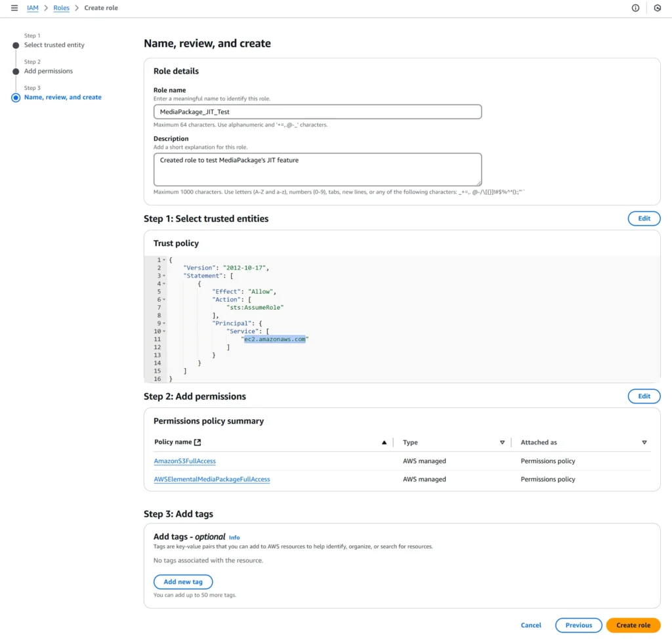Screen dimensions: 672x639
Task: Click highlighted ec2.amazonaws.com in trust policy
Action: pos(275,339)
